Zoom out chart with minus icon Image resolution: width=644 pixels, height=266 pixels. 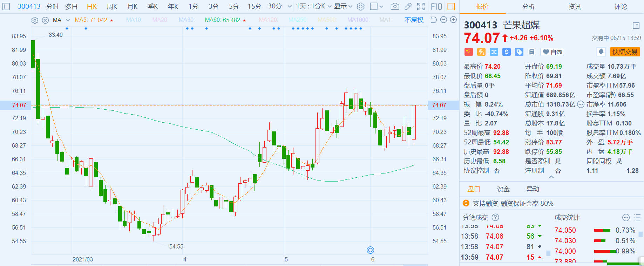(x=443, y=20)
